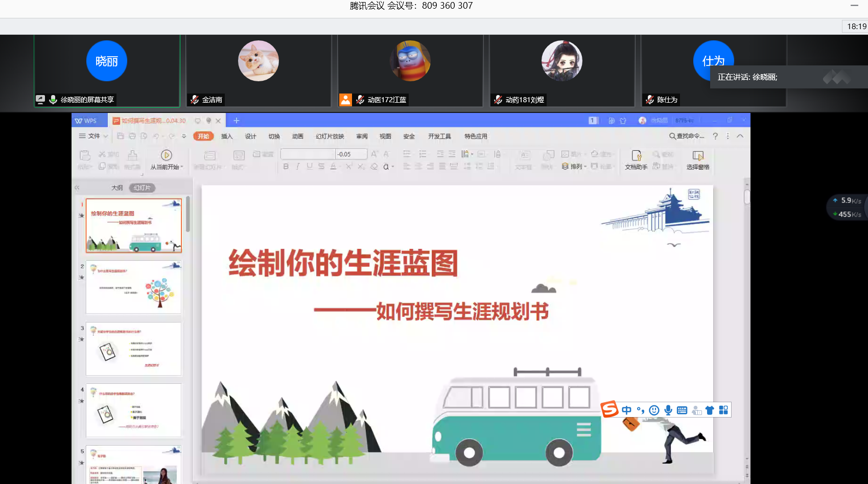The image size is (868, 484).
Task: Click the 从当前开始 slideshow play icon
Action: (x=166, y=155)
